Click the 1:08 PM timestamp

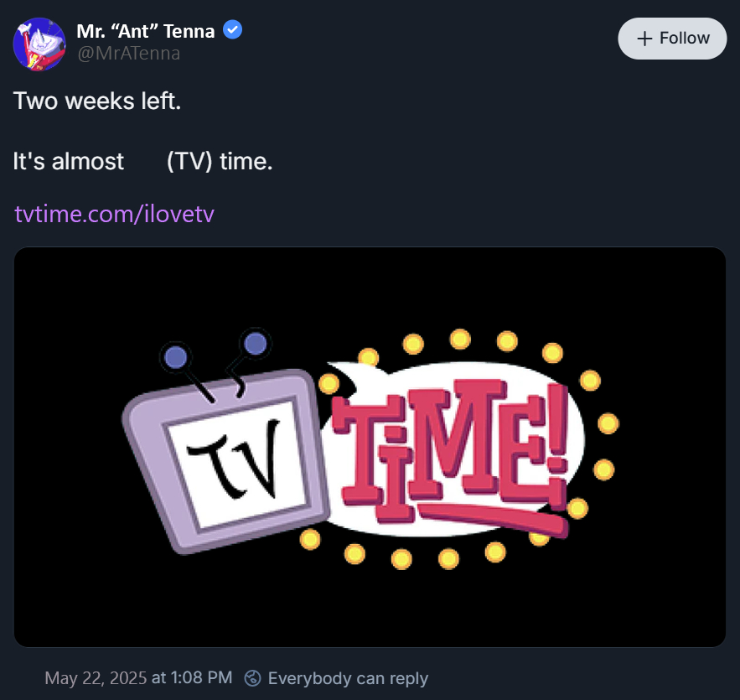pyautogui.click(x=202, y=678)
